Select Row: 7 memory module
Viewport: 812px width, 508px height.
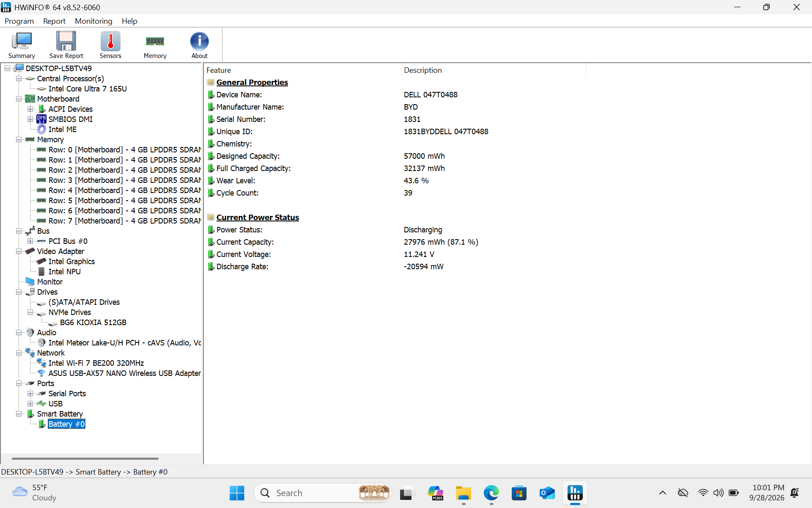point(125,221)
